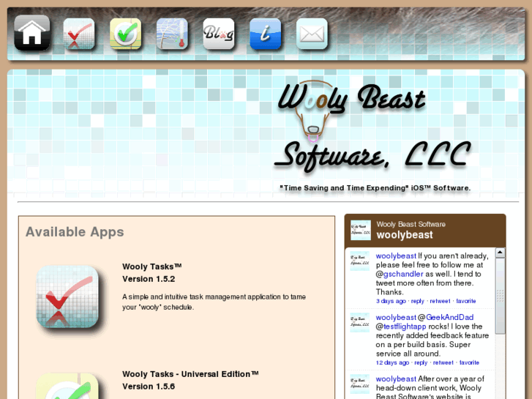
Task: Click the 'Version 1.5.6' text
Action: point(149,387)
